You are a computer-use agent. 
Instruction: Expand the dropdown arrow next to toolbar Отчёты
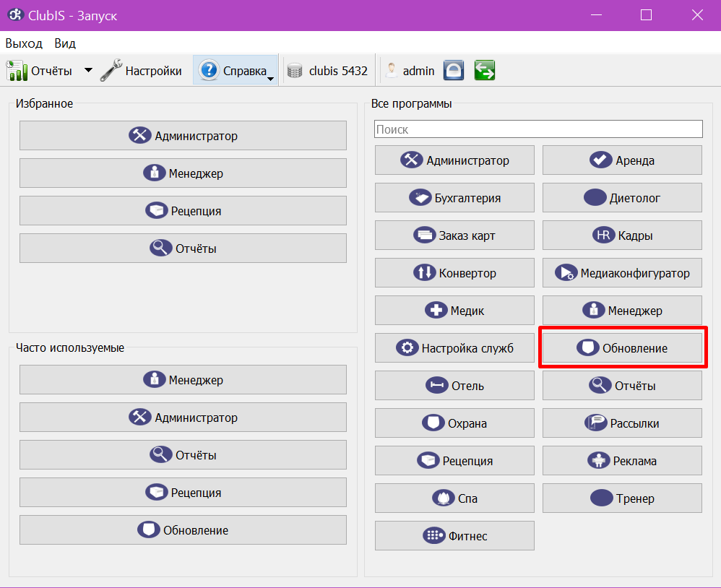coord(88,70)
